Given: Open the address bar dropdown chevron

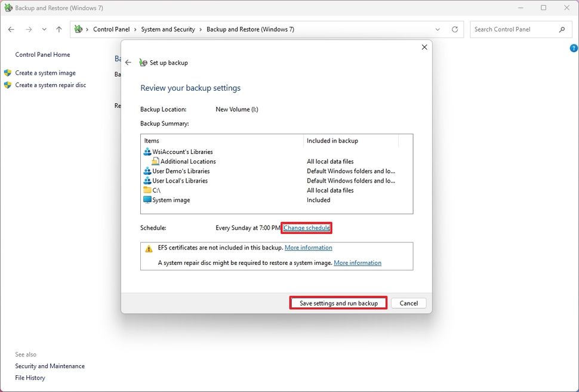Looking at the screenshot, I should point(438,29).
